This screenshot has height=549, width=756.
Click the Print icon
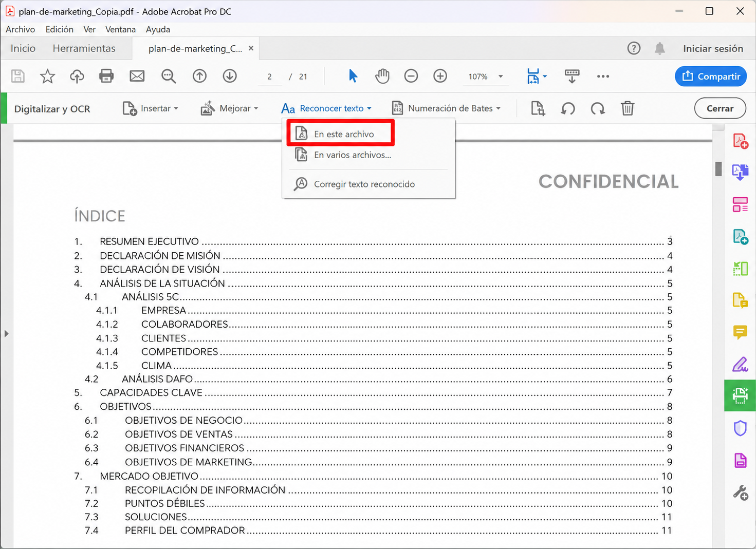106,77
